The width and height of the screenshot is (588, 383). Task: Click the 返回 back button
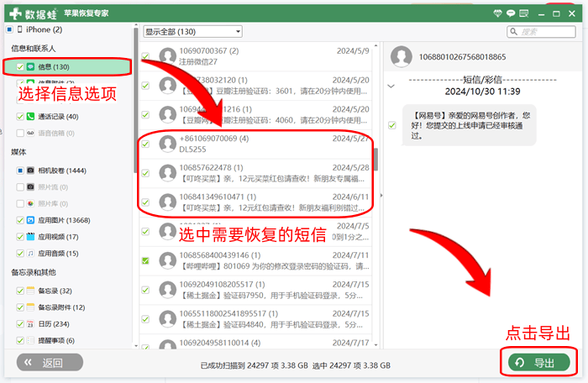point(50,362)
